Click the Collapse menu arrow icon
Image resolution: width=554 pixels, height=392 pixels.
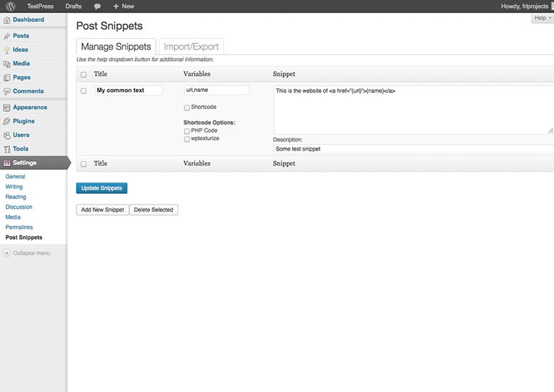(6, 253)
